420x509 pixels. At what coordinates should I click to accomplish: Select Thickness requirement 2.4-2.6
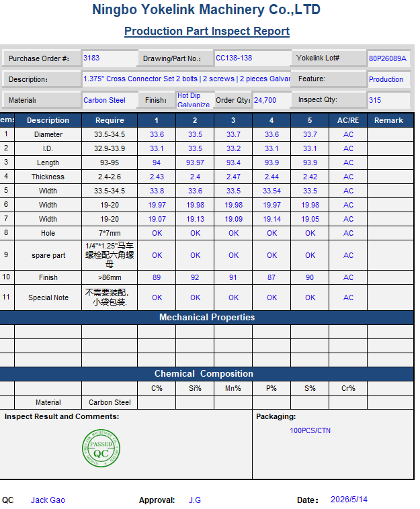tap(110, 177)
